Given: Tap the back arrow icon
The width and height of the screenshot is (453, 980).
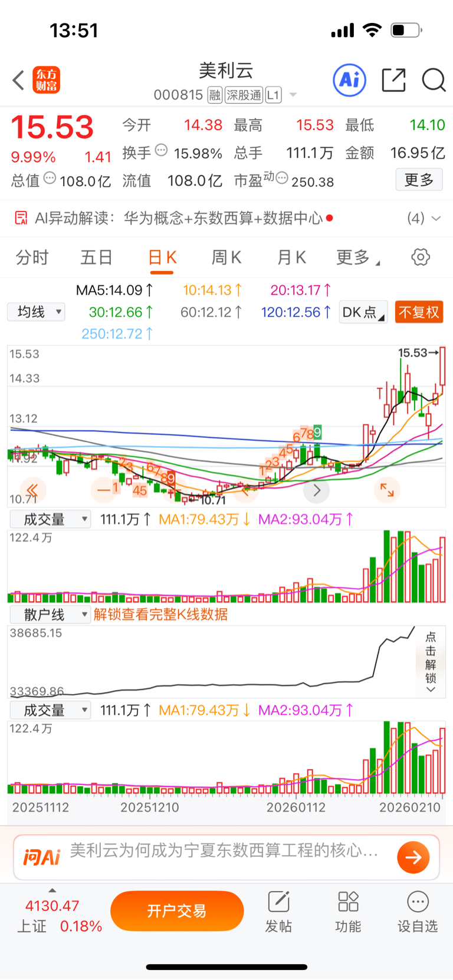Looking at the screenshot, I should click(x=18, y=80).
